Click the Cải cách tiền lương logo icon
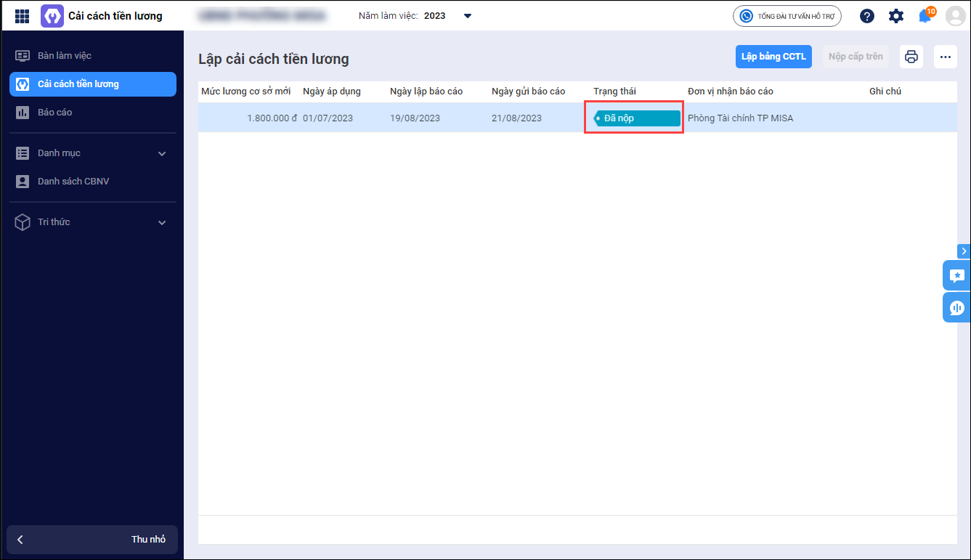The image size is (971, 560). [x=52, y=16]
